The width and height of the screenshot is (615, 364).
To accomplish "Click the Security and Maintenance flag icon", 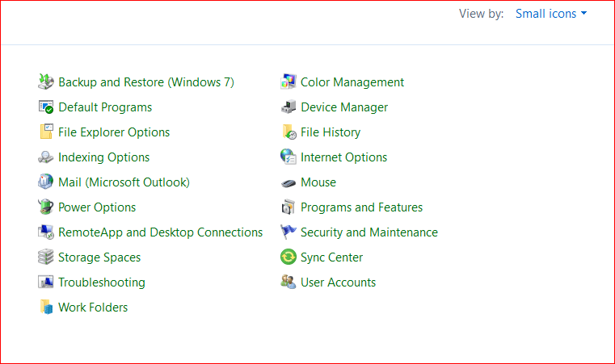I will tap(289, 232).
